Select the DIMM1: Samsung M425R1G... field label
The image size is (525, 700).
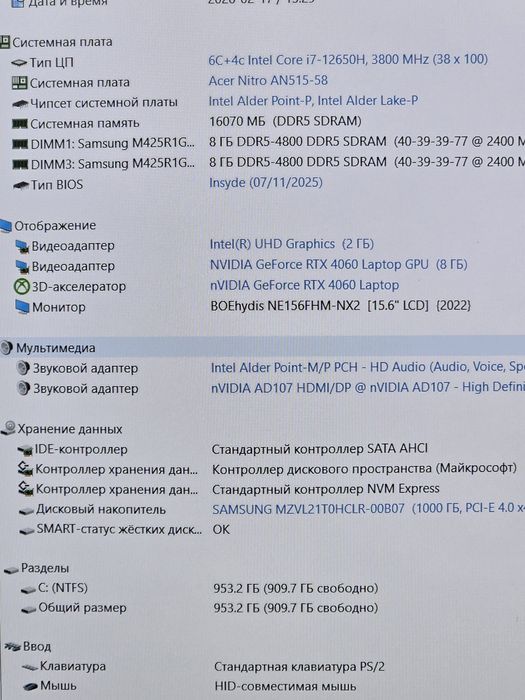coord(112,144)
